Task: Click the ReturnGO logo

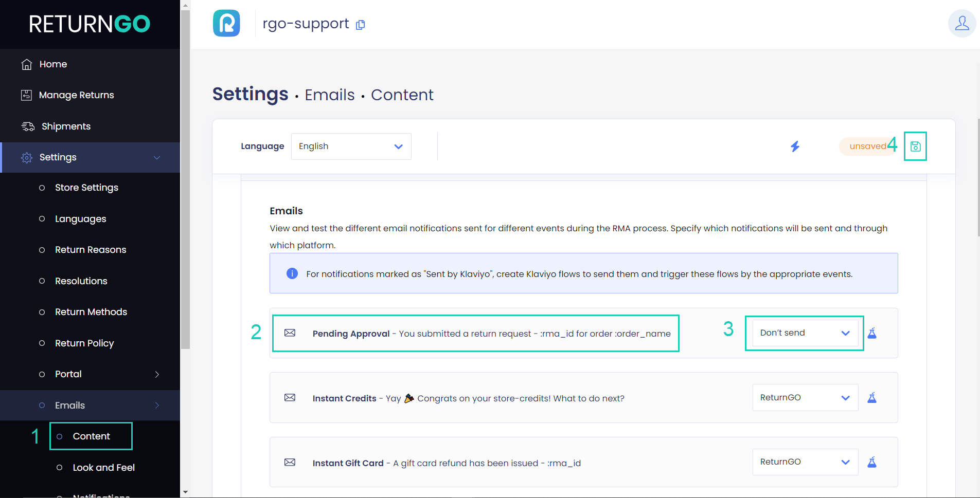Action: tap(90, 24)
